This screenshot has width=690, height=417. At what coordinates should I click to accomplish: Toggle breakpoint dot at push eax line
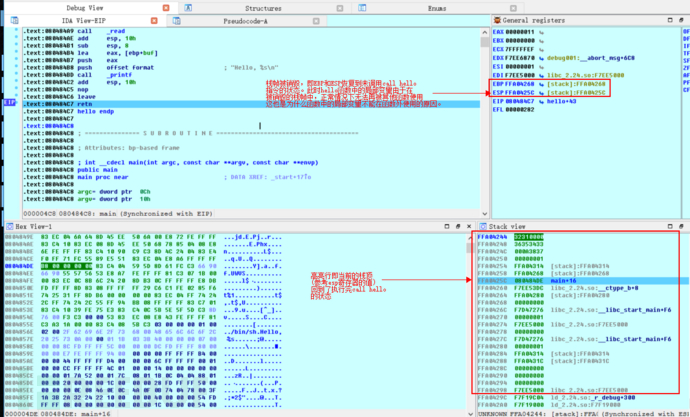pyautogui.click(x=16, y=60)
